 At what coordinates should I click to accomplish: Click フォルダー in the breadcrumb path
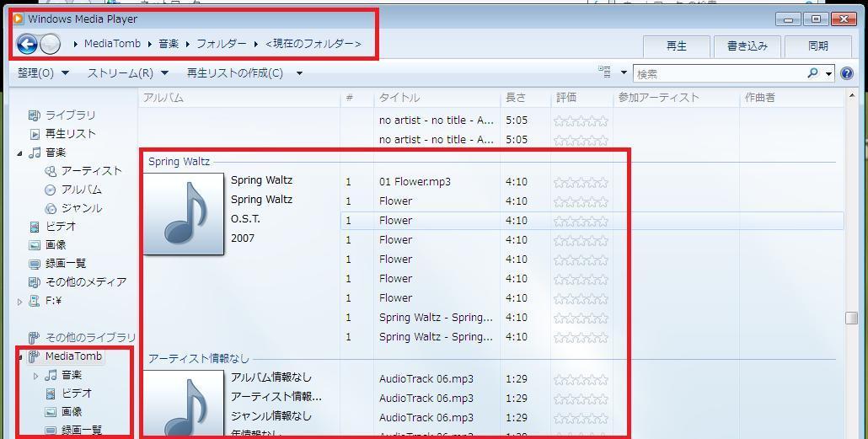(222, 43)
